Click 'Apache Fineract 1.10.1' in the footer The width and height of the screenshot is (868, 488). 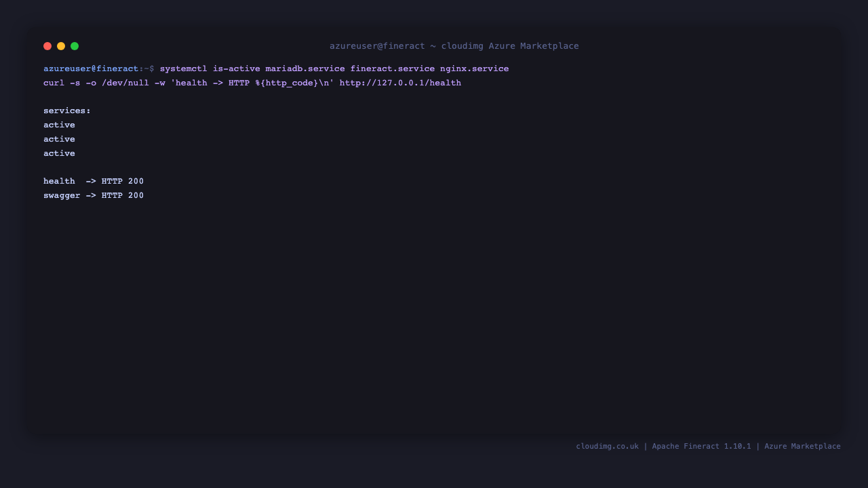click(702, 447)
